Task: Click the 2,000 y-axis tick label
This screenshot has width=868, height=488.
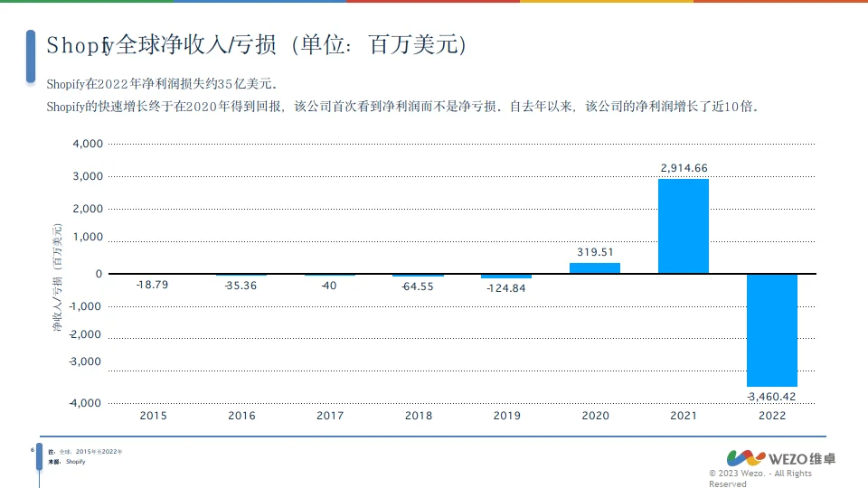Action: (x=88, y=209)
